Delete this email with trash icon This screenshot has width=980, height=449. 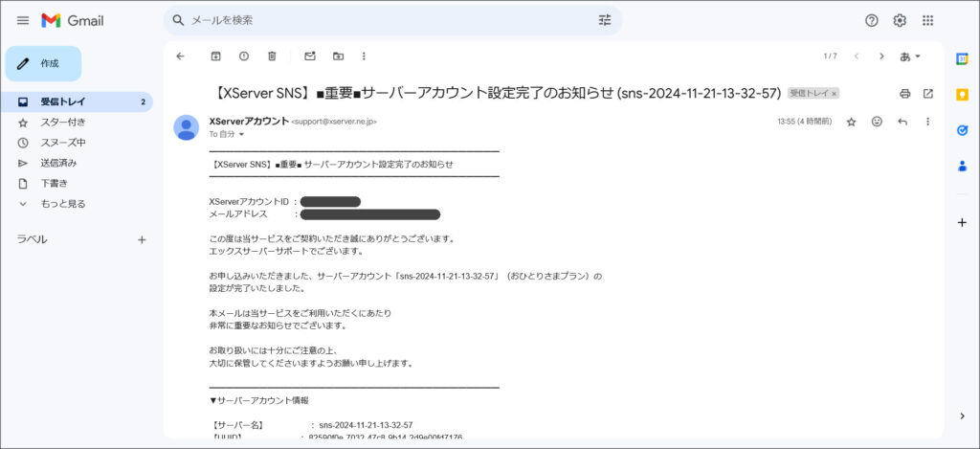pos(272,56)
